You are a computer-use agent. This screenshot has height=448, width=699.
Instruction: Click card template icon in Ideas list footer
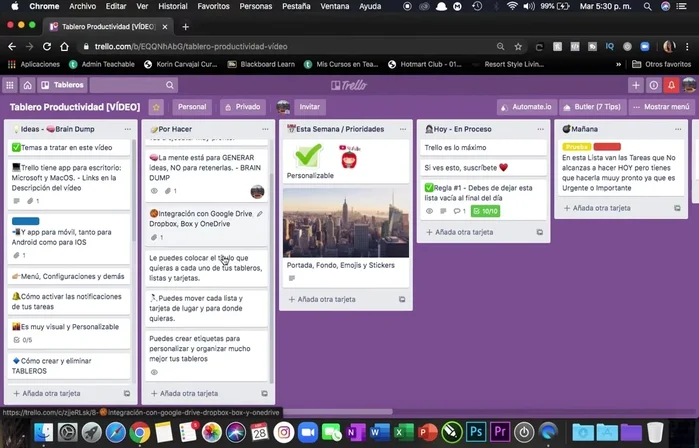pyautogui.click(x=127, y=394)
